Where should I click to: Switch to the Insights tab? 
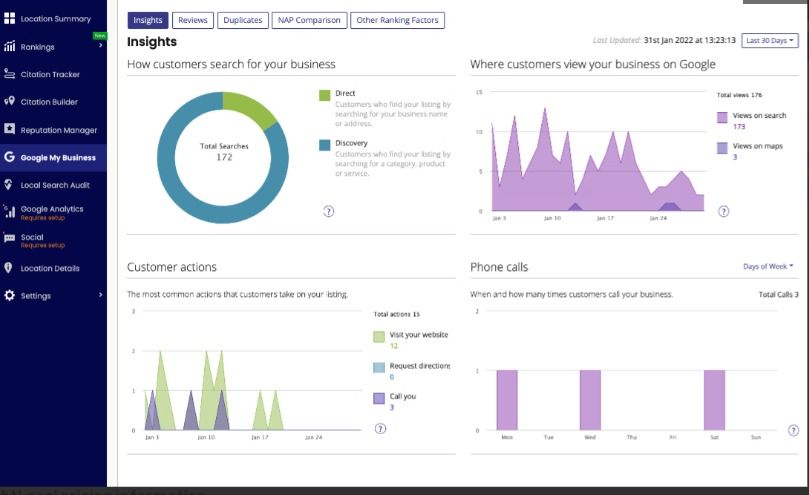coord(148,20)
